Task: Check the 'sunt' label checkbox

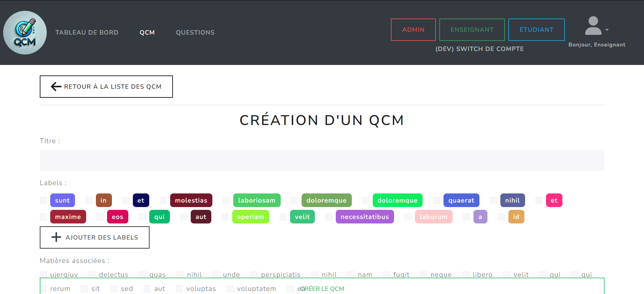Action: coord(43,200)
